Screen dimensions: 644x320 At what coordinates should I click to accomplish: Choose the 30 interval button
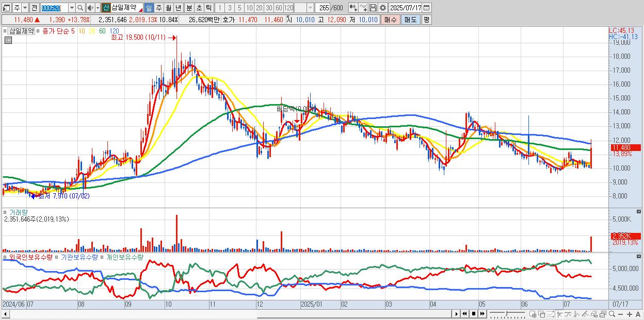click(x=269, y=8)
